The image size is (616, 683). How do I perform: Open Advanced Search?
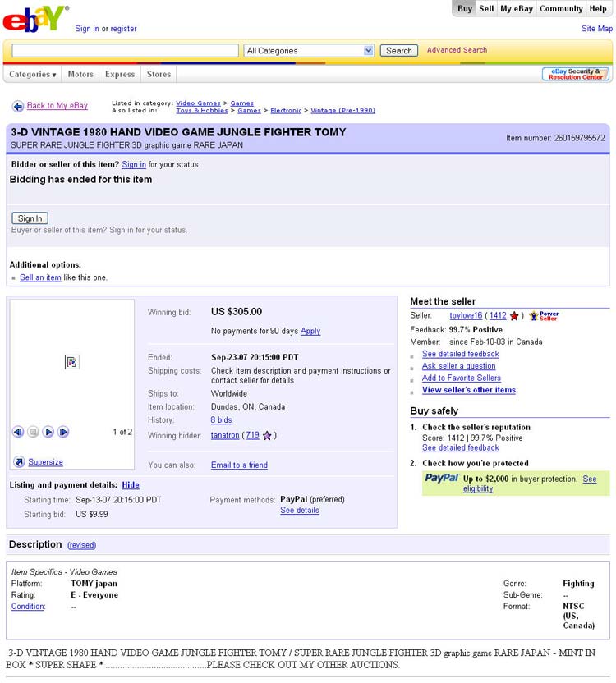457,50
